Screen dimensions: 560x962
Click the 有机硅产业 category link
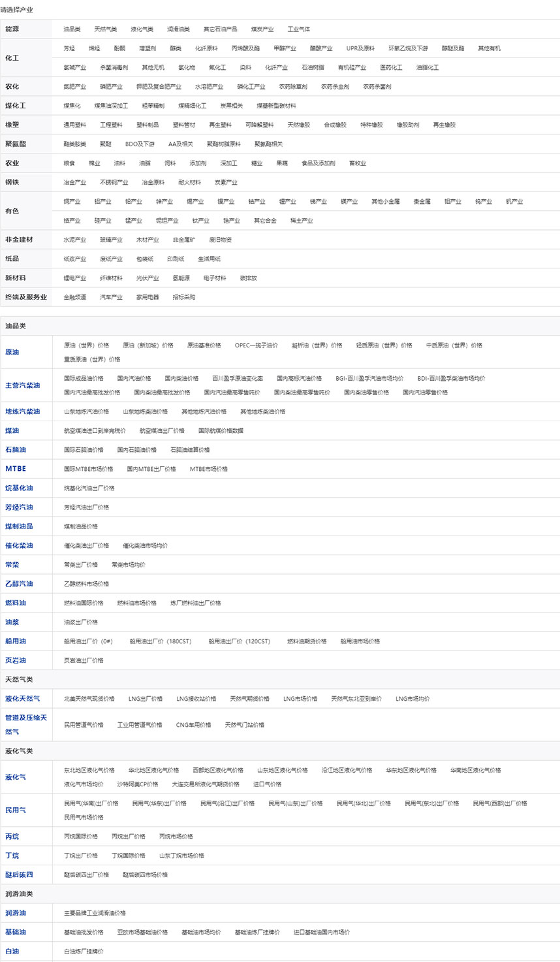[352, 67]
